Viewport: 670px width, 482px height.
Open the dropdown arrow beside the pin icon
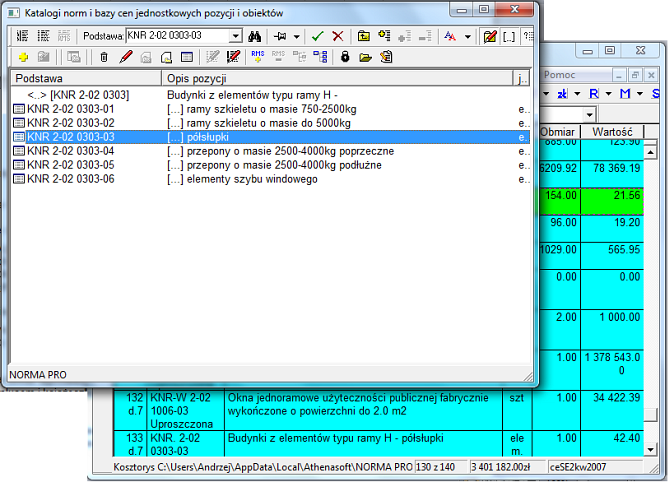point(297,36)
